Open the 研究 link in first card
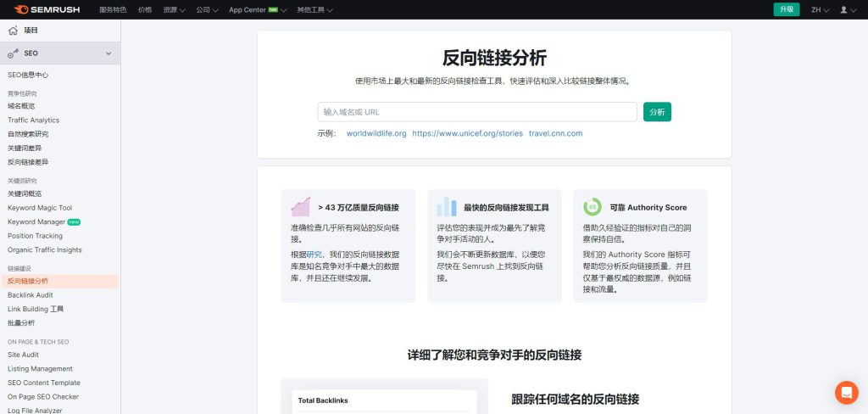 tap(314, 255)
